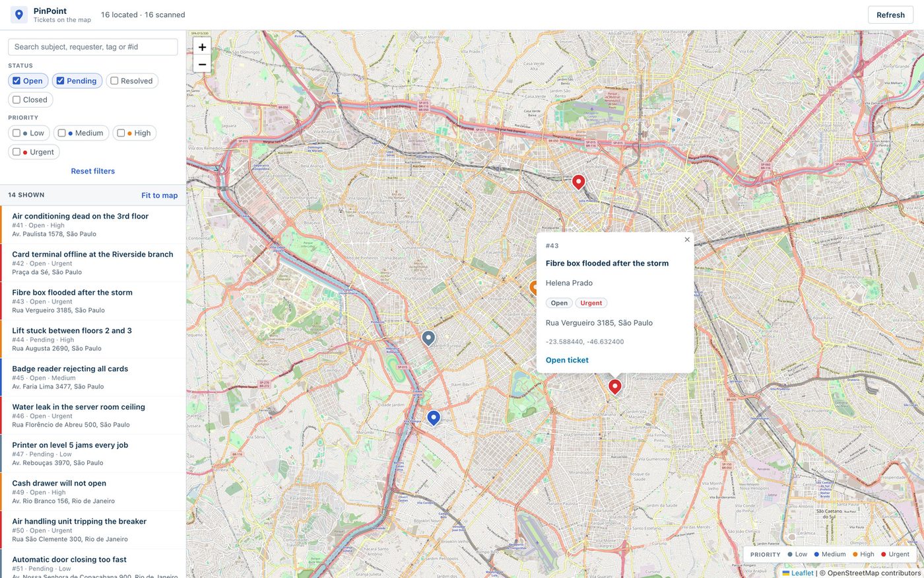This screenshot has height=578, width=924.
Task: Click the Urgent entry in map legend
Action: [x=895, y=554]
